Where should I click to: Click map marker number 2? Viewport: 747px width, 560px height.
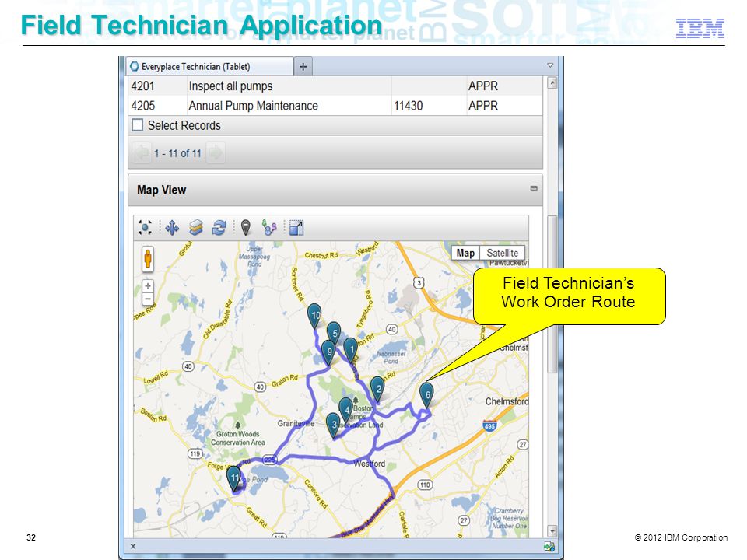[x=378, y=389]
